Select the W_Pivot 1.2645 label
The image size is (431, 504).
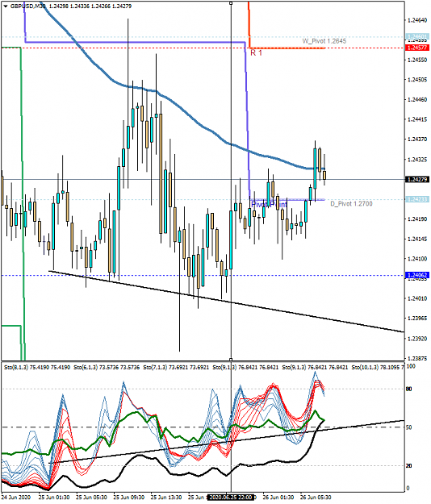tap(324, 41)
